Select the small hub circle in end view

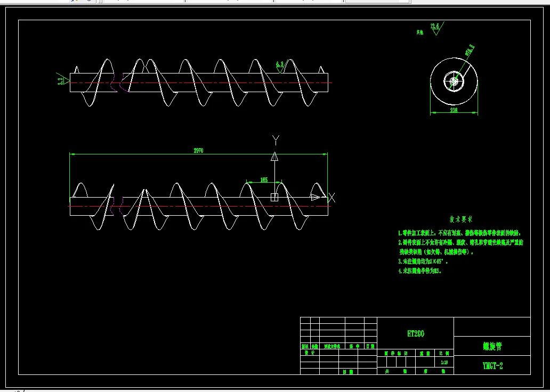pyautogui.click(x=454, y=81)
